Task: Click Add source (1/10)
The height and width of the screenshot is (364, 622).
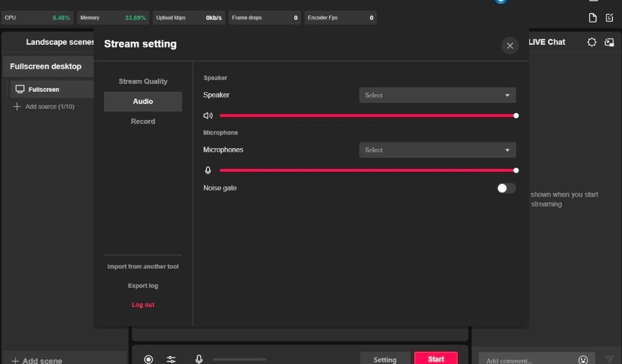Action: [50, 107]
